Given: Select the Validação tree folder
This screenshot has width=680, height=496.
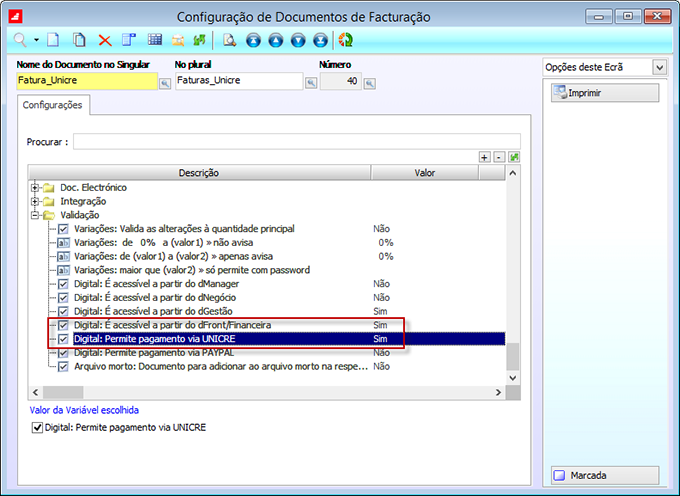Looking at the screenshot, I should pos(80,215).
